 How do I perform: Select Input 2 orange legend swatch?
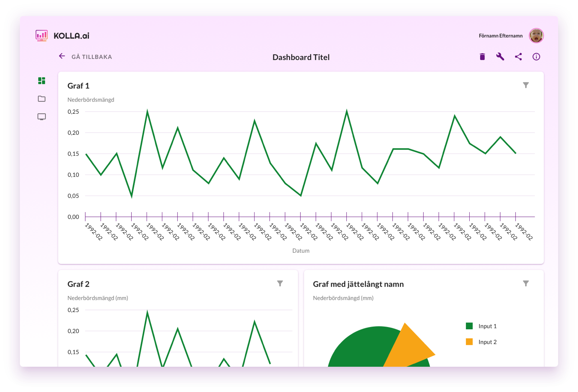coord(469,341)
